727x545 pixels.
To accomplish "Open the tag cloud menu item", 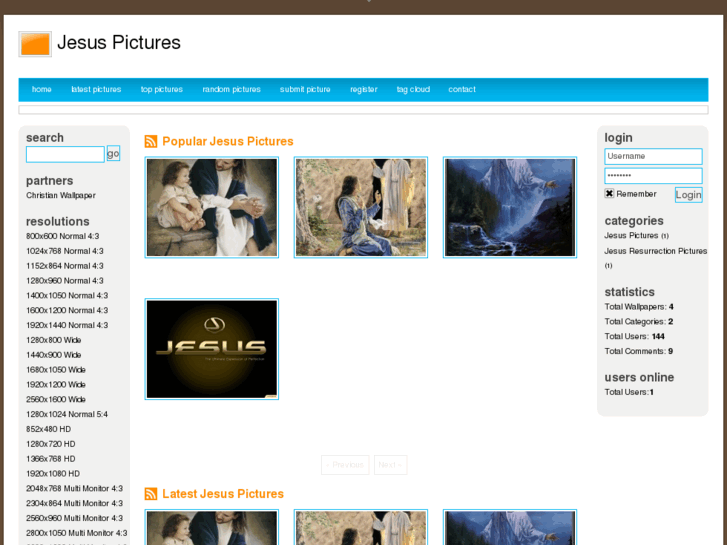I will coord(413,89).
